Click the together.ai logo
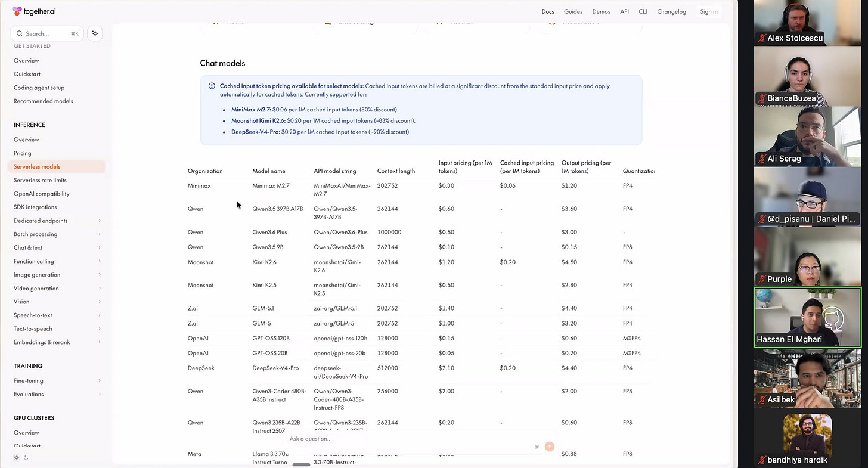Screen dimensions: 868x468 click(x=33, y=11)
